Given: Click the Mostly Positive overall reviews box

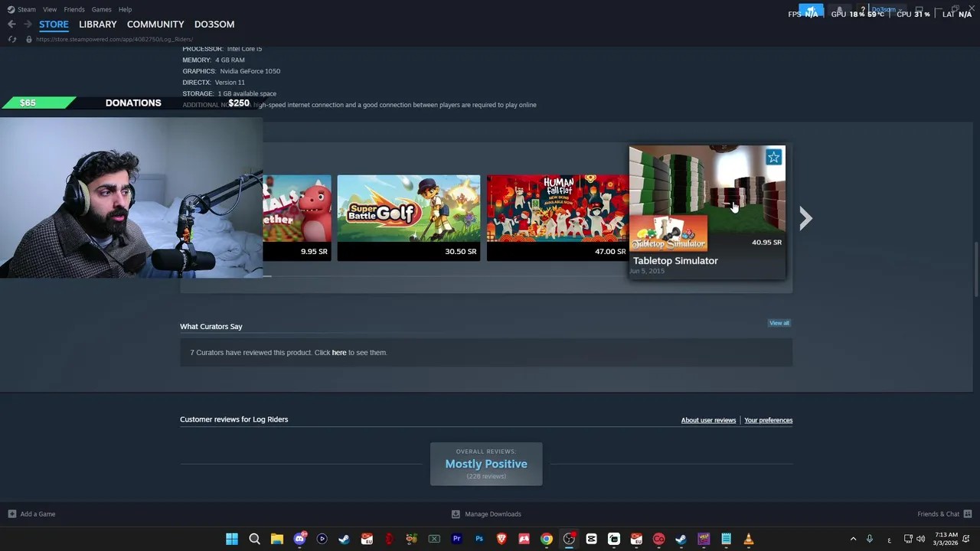Looking at the screenshot, I should coord(486,464).
